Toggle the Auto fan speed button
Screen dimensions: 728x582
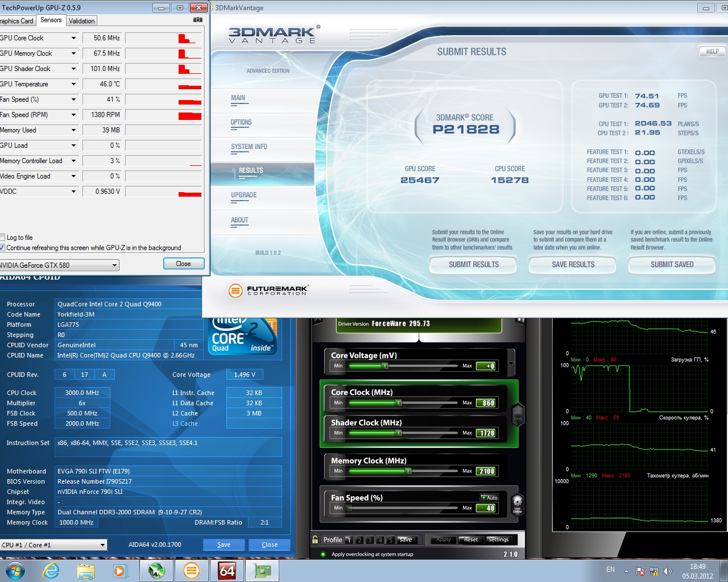click(x=489, y=497)
